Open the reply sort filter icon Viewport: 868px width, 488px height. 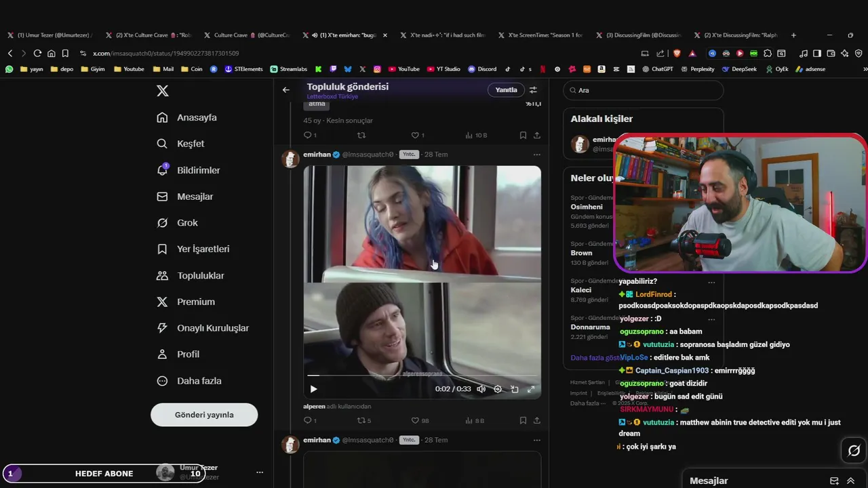tap(533, 89)
